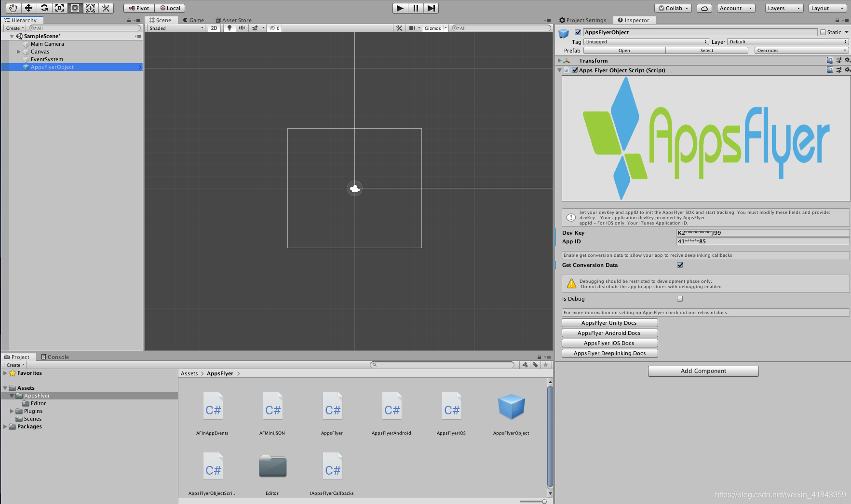Step forward one frame

431,8
